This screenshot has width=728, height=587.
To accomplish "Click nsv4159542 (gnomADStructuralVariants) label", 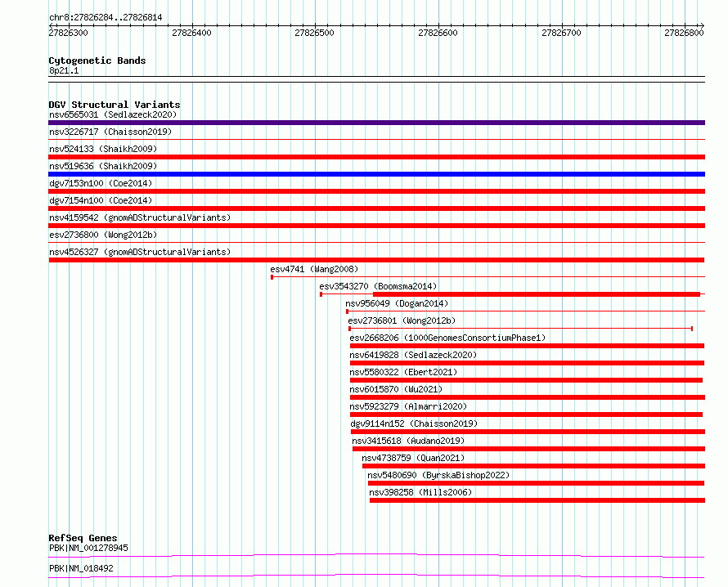I will (140, 217).
